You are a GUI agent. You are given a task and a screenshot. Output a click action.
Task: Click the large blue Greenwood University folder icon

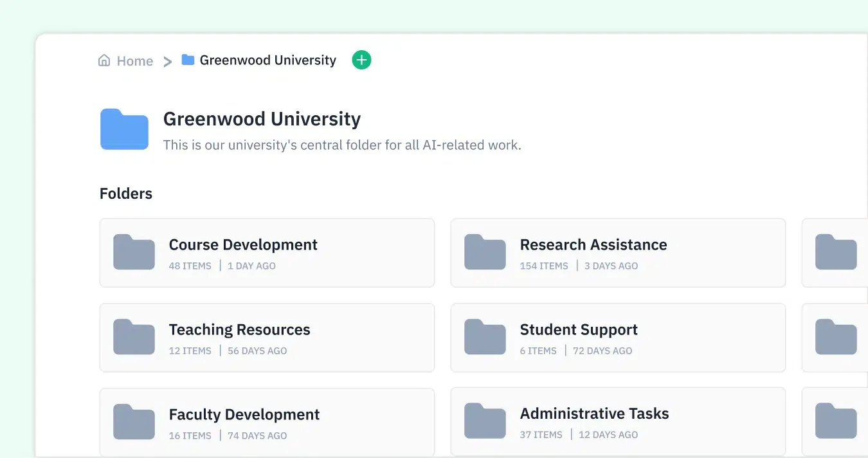124,129
